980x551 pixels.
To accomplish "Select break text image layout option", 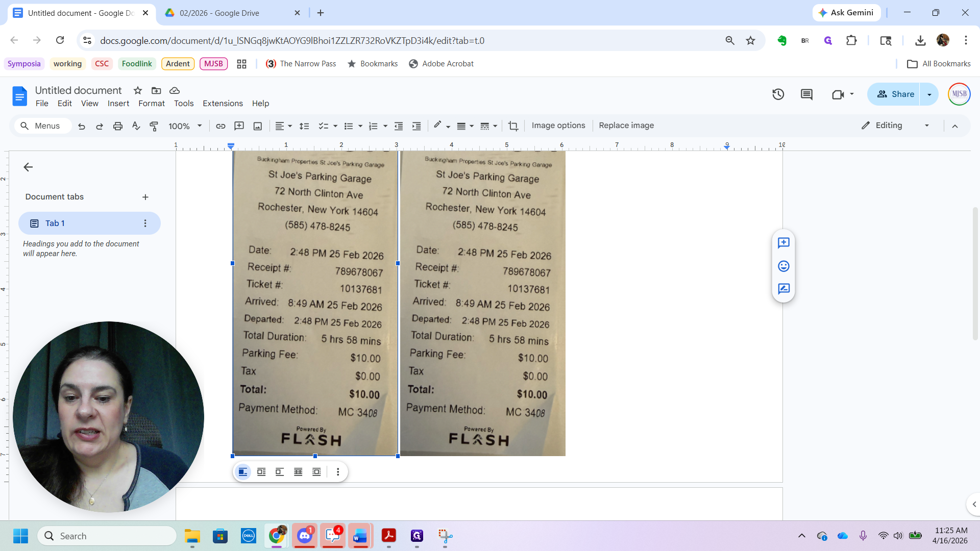I will [x=280, y=472].
